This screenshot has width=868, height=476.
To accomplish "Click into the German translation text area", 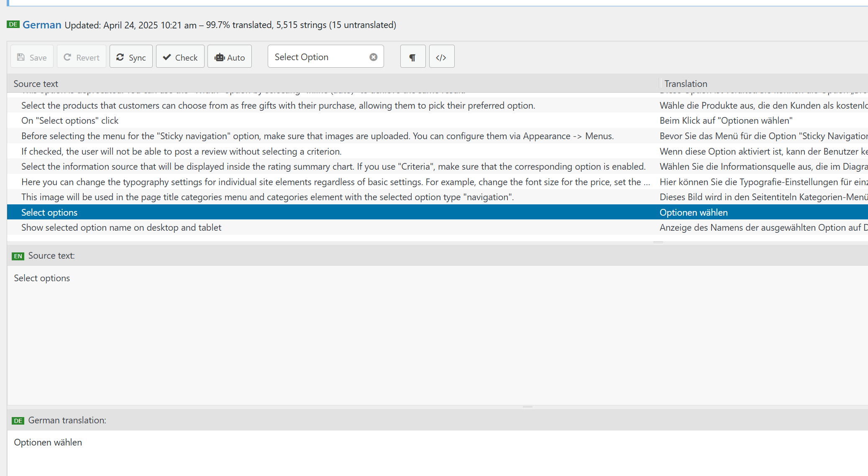I will pyautogui.click(x=438, y=453).
